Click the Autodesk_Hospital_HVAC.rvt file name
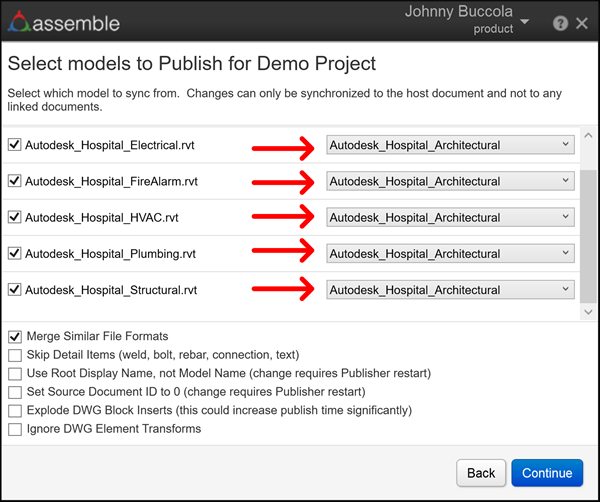The image size is (600, 502). [102, 217]
